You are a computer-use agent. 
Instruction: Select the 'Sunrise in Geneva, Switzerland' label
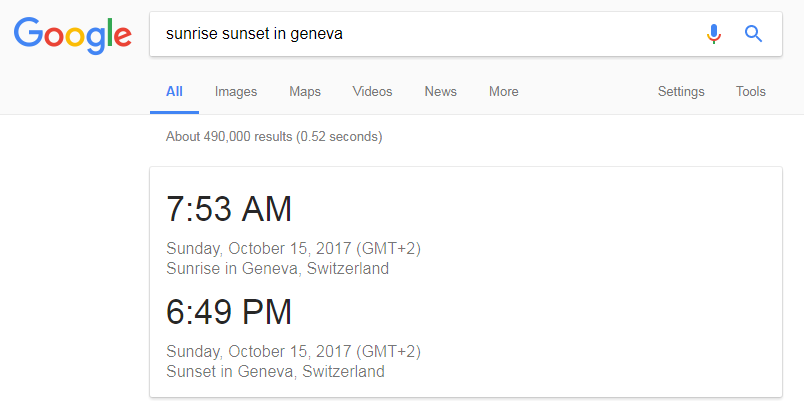pos(277,268)
